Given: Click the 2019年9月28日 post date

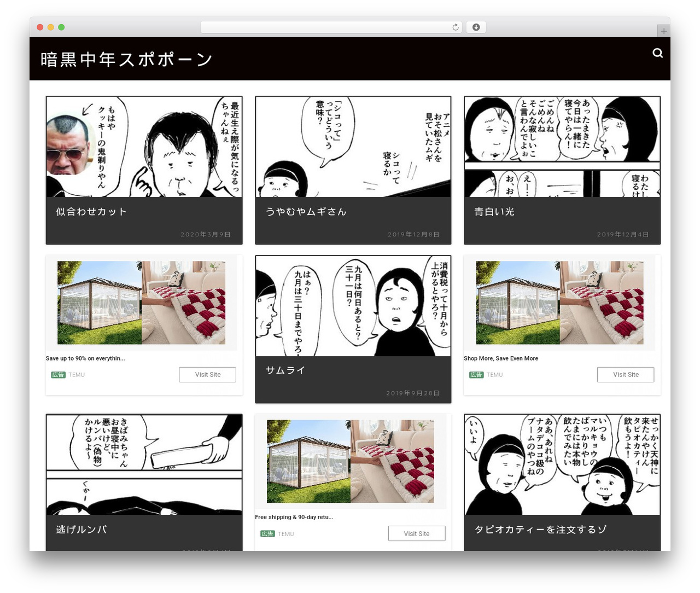Looking at the screenshot, I should click(x=413, y=393).
